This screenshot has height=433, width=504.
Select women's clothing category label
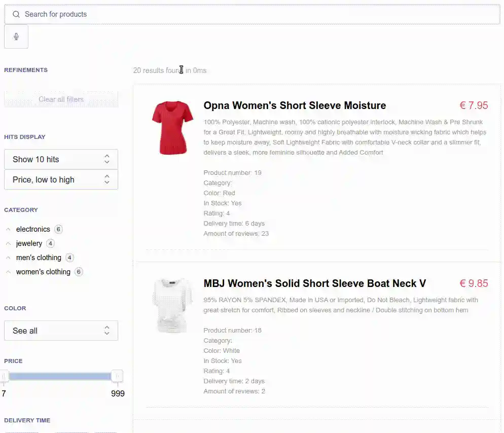[x=43, y=272]
